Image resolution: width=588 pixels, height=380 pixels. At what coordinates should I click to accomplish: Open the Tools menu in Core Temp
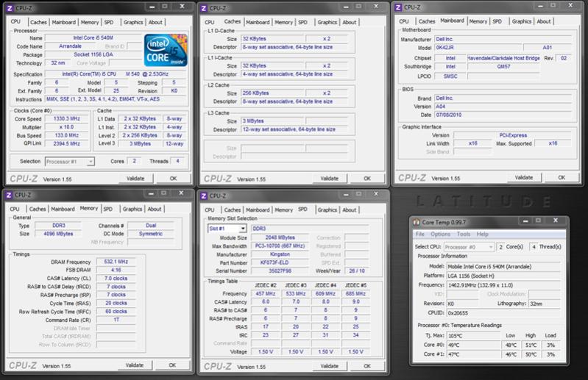click(x=464, y=234)
